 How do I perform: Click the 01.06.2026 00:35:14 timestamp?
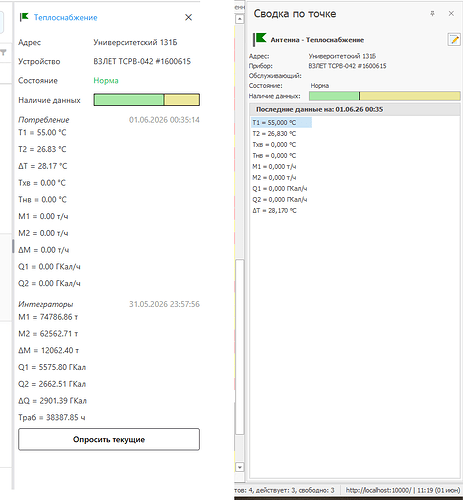[x=164, y=120]
